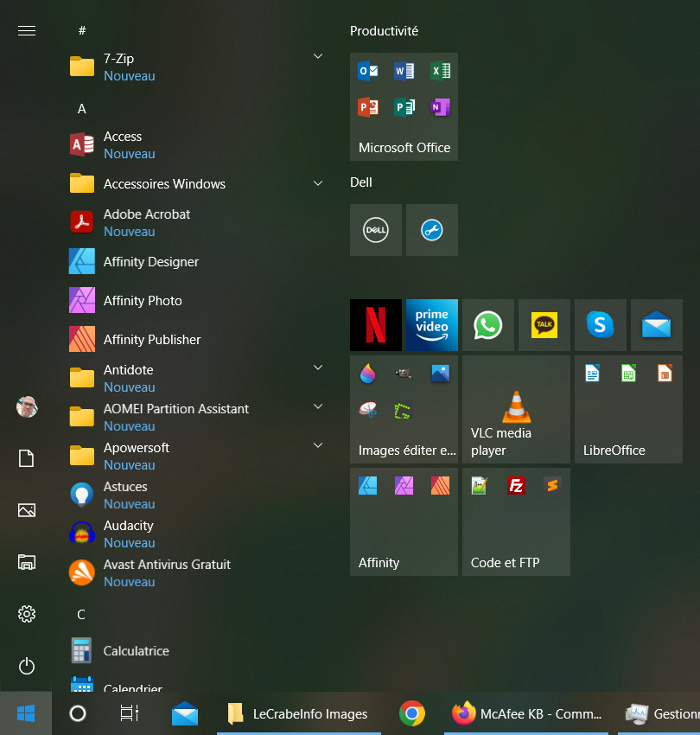The image size is (700, 735).
Task: Launch Affinity Publisher from the app list
Action: [x=196, y=339]
